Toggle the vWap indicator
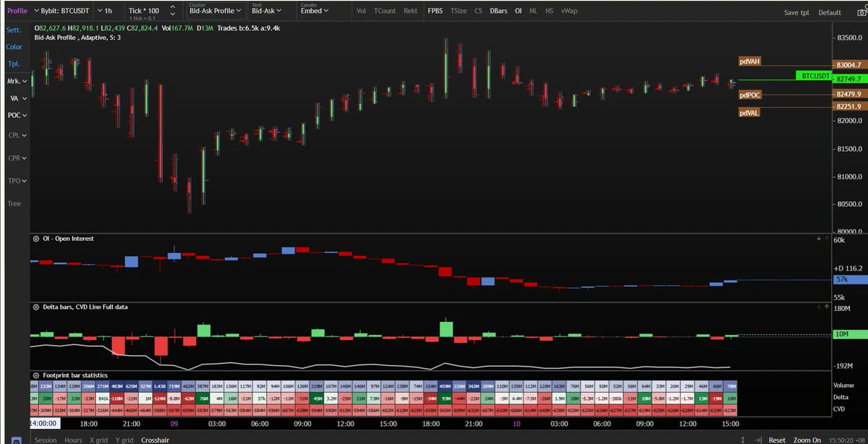This screenshot has width=868, height=444. (569, 11)
